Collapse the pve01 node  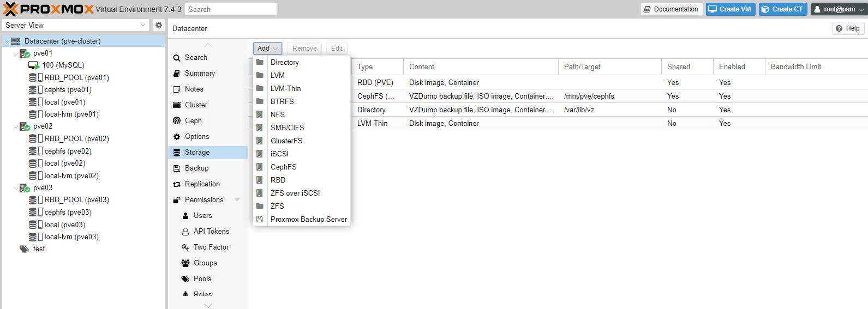[x=16, y=53]
